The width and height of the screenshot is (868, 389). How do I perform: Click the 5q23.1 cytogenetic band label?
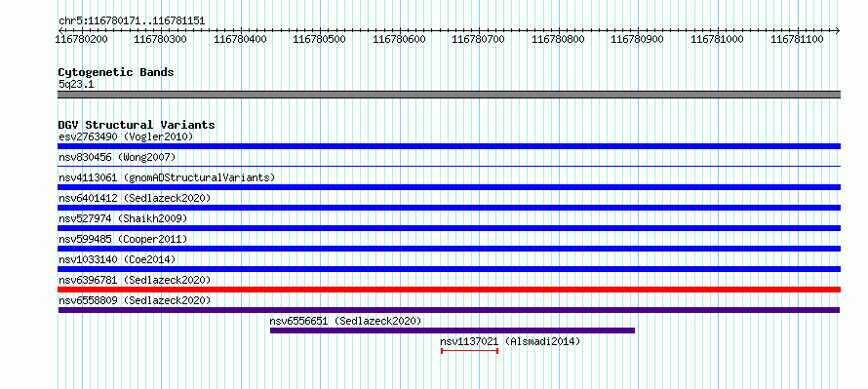pyautogui.click(x=76, y=84)
